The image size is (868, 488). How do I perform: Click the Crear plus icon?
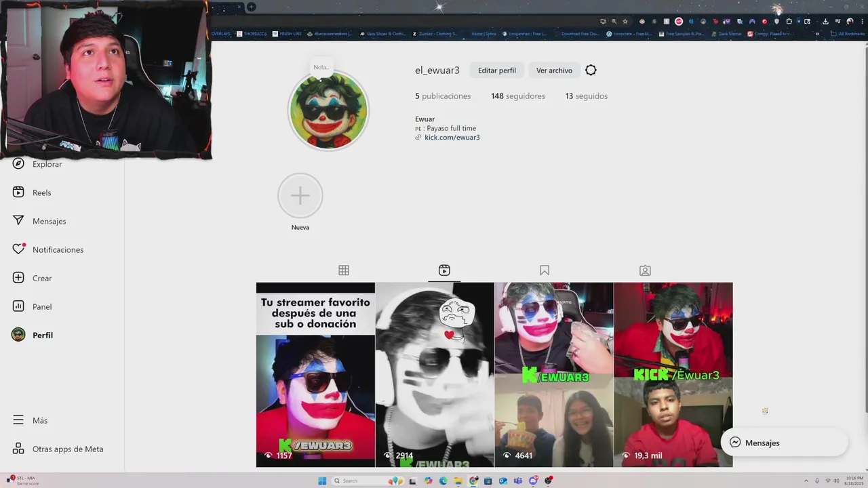tap(18, 278)
